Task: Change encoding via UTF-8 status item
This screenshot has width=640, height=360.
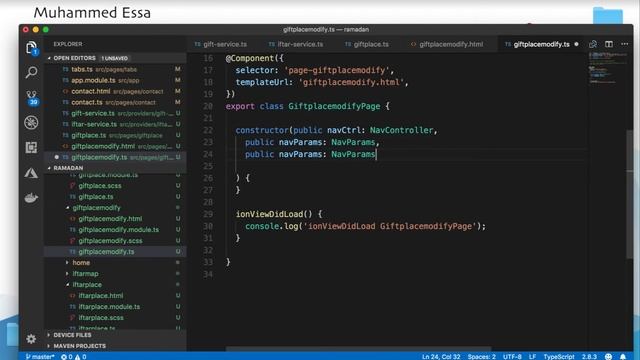Action: tap(512, 356)
